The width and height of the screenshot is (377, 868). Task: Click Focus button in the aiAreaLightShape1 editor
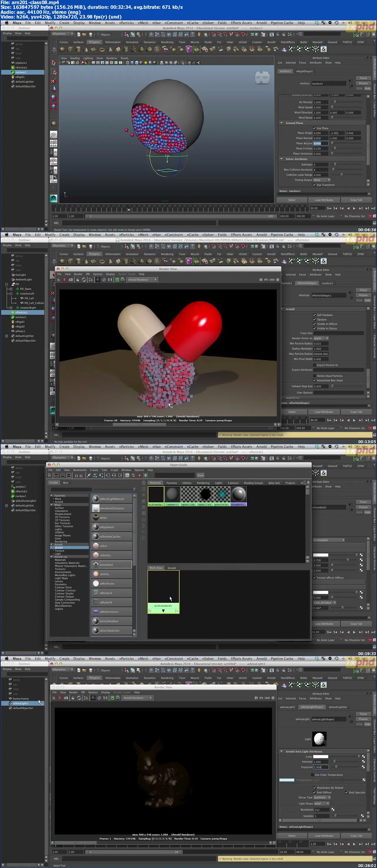pos(363,714)
